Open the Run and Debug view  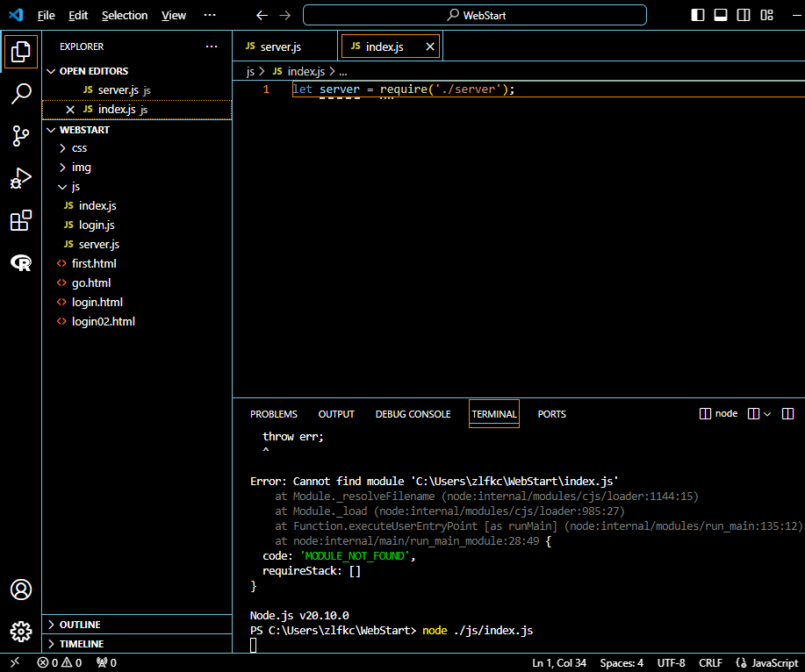pyautogui.click(x=20, y=178)
